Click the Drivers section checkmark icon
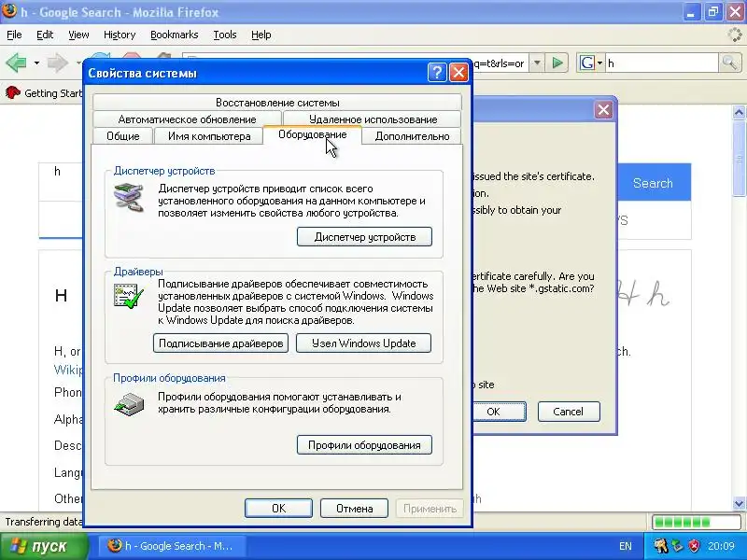747x560 pixels. [x=129, y=295]
